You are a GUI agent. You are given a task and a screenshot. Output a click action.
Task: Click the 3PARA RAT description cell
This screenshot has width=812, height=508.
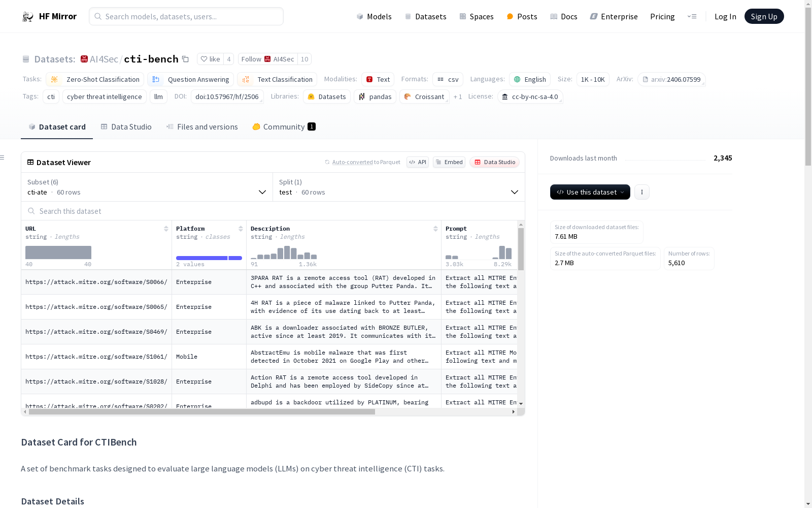344,282
